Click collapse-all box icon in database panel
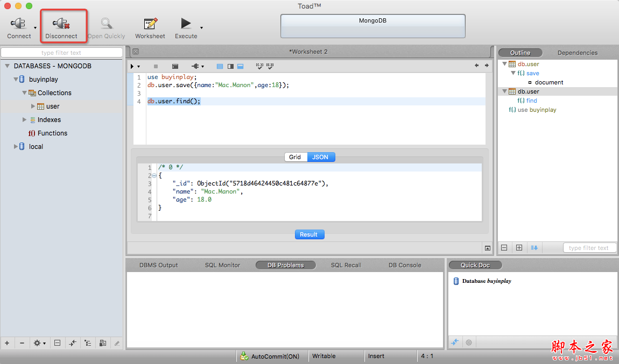Image resolution: width=619 pixels, height=364 pixels. [x=57, y=343]
